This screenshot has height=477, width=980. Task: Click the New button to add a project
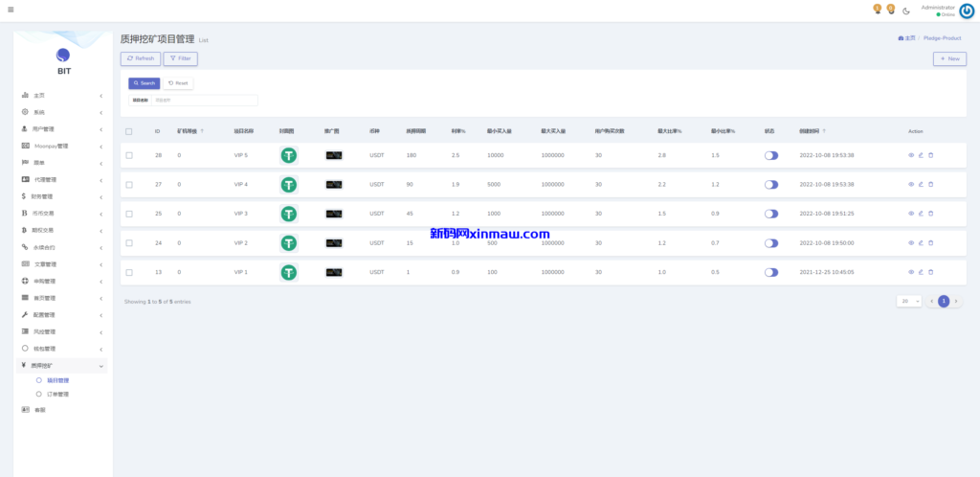(x=948, y=58)
